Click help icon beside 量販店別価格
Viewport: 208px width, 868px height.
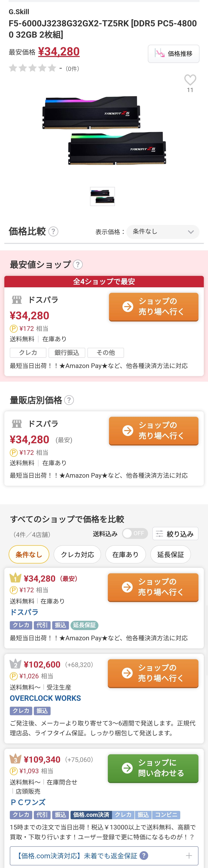pos(69,400)
